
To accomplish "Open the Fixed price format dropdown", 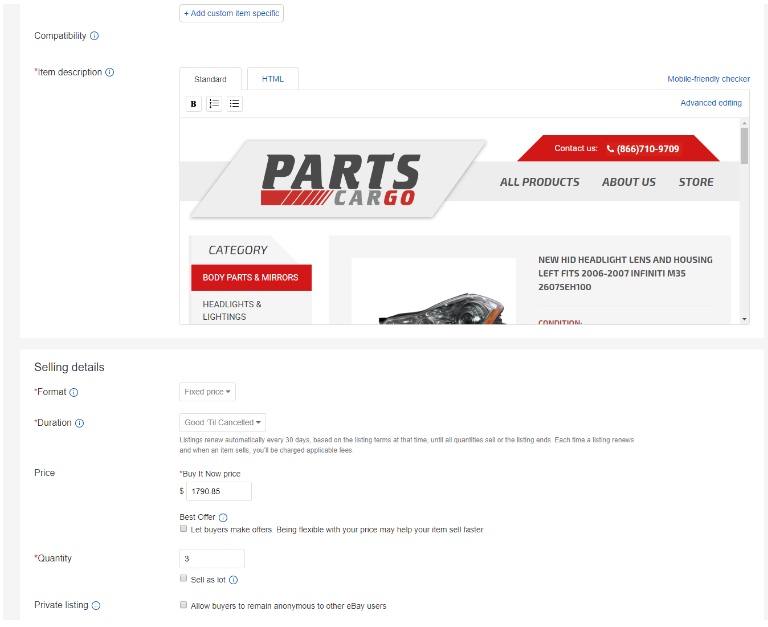I will 207,392.
